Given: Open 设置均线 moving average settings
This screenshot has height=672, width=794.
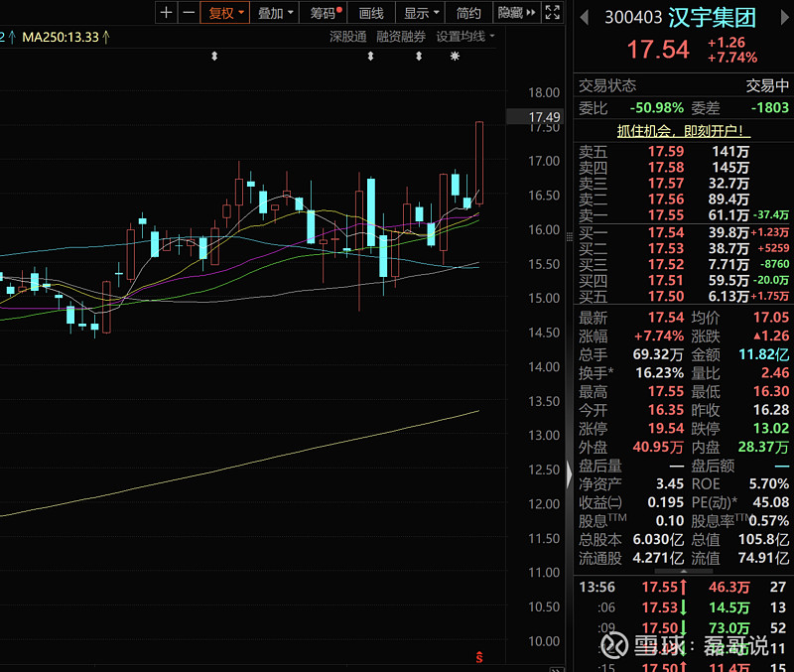Looking at the screenshot, I should [465, 37].
